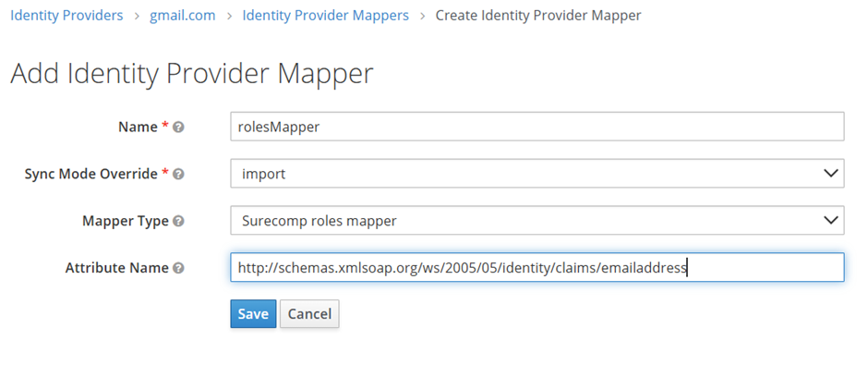Open the Surecomp roles mapper dropdown
Image resolution: width=868 pixels, height=365 pixels.
537,221
